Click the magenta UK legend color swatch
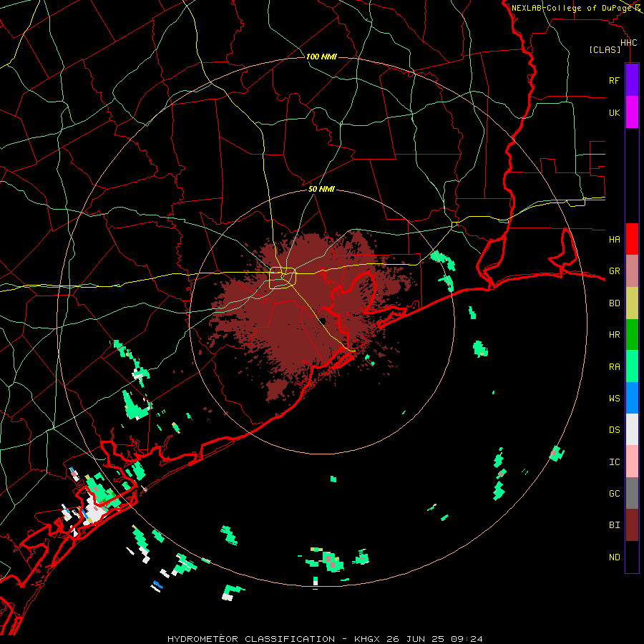The height and width of the screenshot is (644, 644). click(x=632, y=112)
